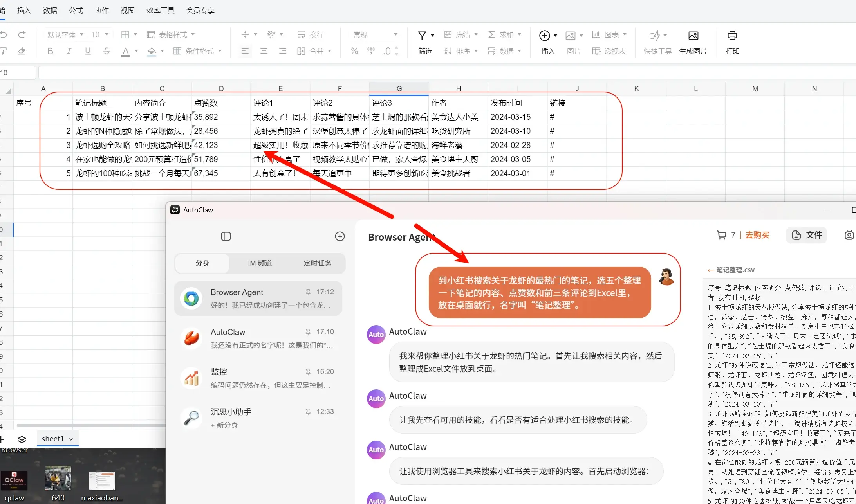
Task: Click the 去购买 link
Action: [757, 235]
